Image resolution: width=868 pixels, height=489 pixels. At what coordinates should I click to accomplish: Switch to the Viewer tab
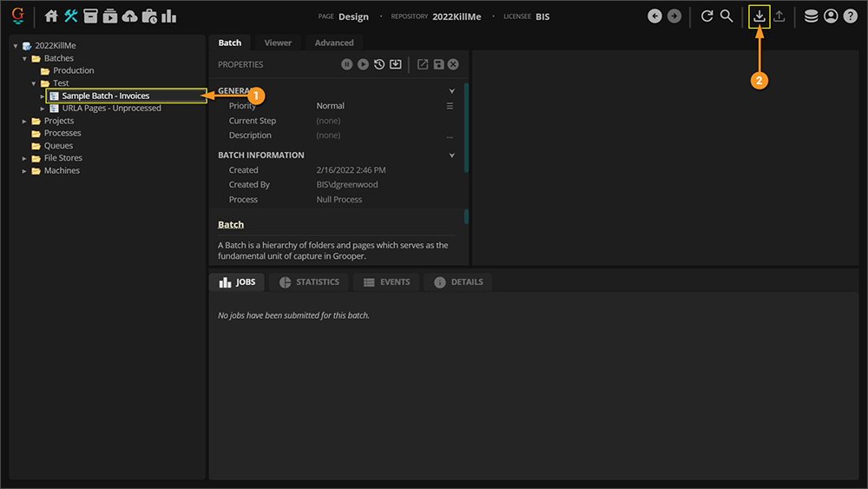(278, 43)
